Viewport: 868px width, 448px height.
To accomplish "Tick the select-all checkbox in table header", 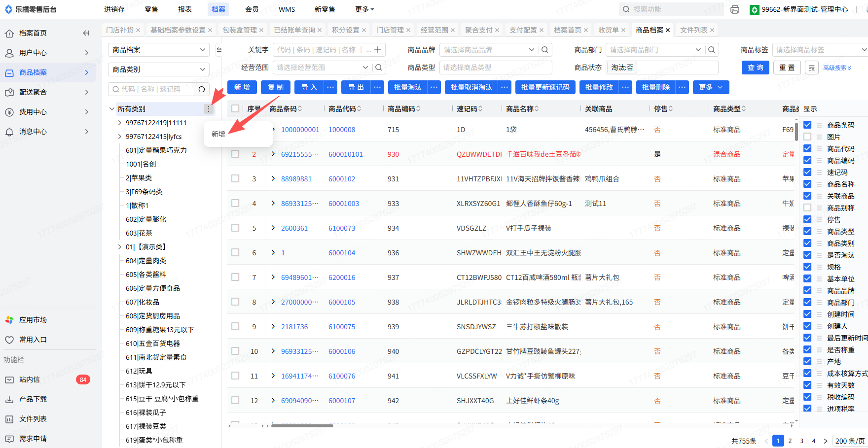I will pos(235,108).
